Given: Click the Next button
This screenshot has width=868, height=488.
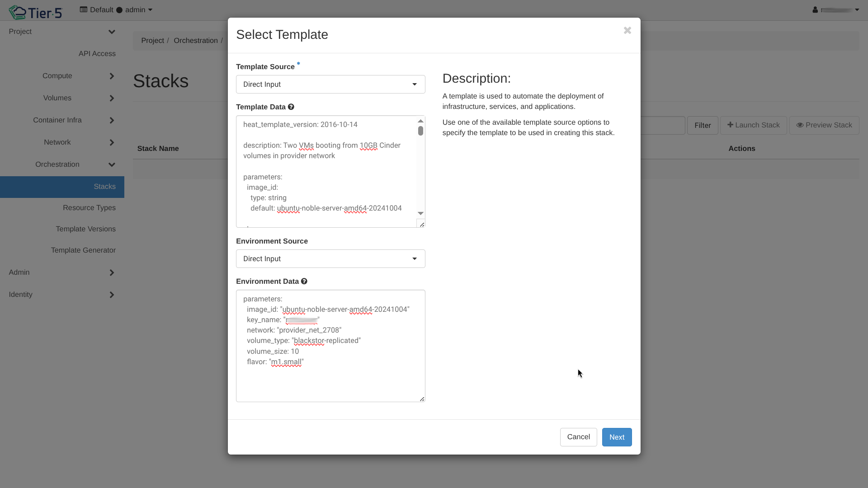Looking at the screenshot, I should click(x=617, y=437).
